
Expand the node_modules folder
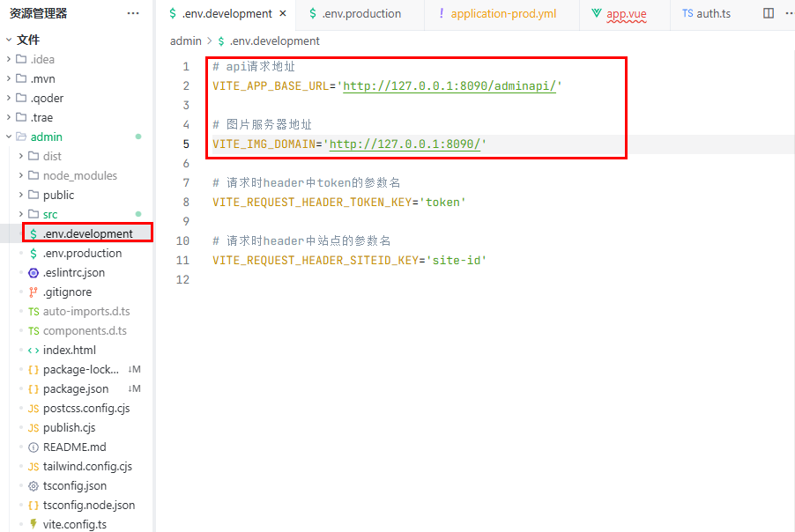[79, 175]
